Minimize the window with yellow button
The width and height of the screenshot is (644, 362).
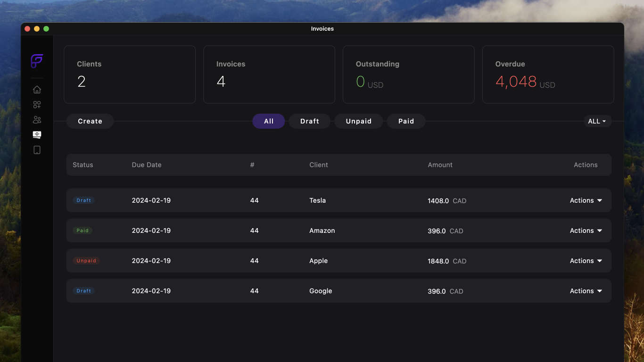37,29
